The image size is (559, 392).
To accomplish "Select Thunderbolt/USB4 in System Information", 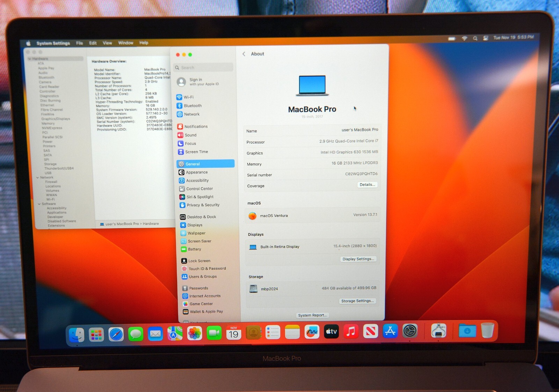I will [59, 168].
